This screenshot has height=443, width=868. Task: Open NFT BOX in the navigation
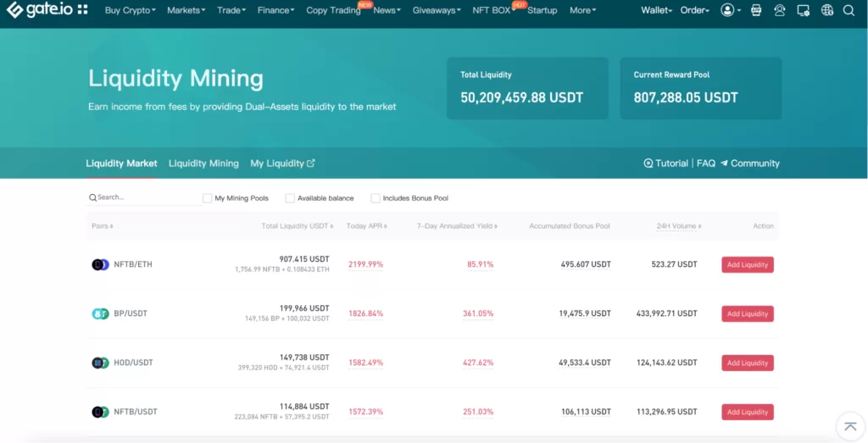(492, 10)
